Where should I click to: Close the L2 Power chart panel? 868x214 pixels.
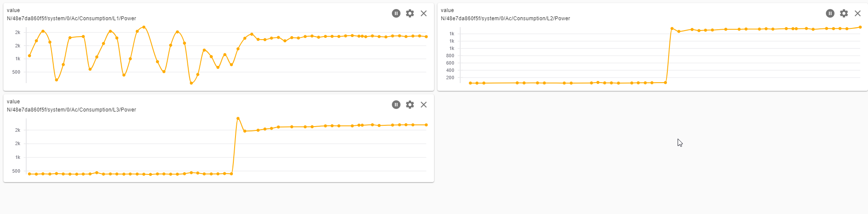pyautogui.click(x=858, y=13)
